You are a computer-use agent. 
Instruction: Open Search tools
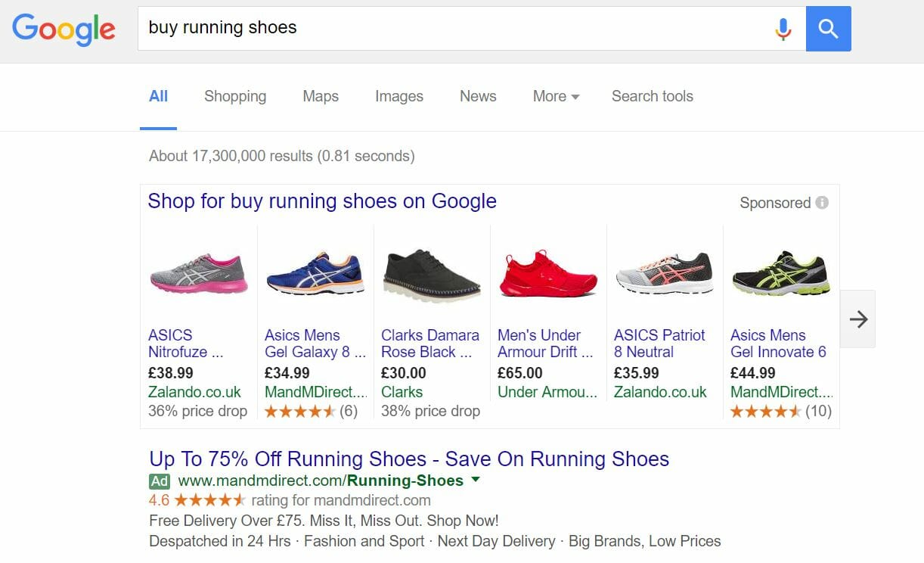[x=653, y=96]
